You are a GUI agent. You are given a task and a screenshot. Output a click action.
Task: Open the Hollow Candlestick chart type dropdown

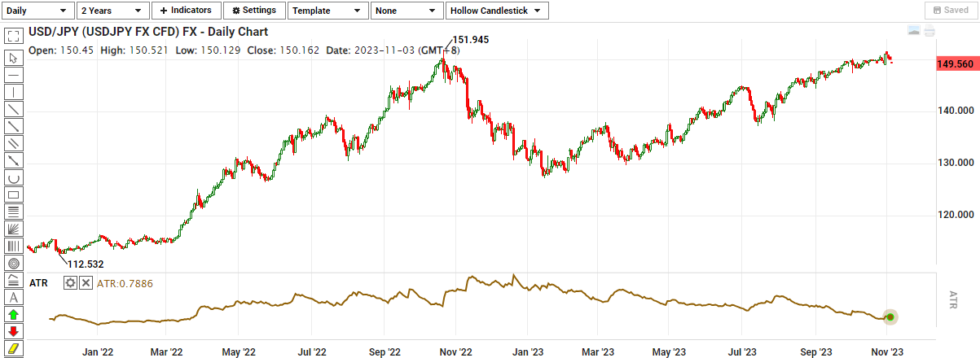(x=497, y=11)
